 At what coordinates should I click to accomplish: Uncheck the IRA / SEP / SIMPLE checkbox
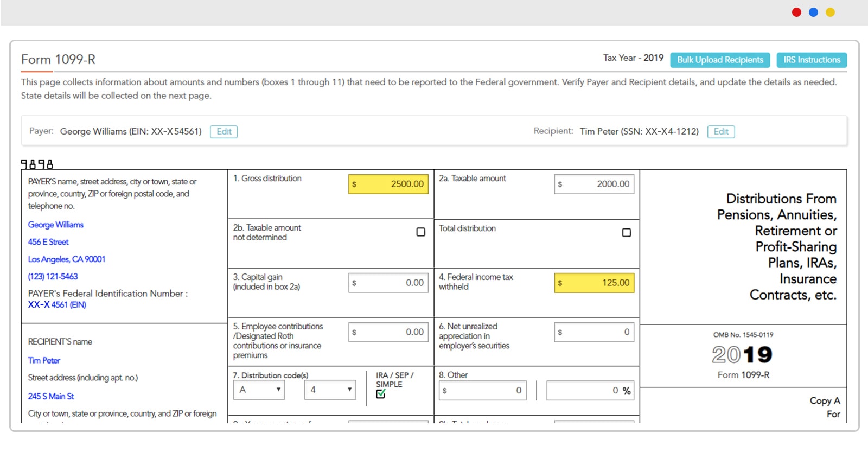point(381,394)
